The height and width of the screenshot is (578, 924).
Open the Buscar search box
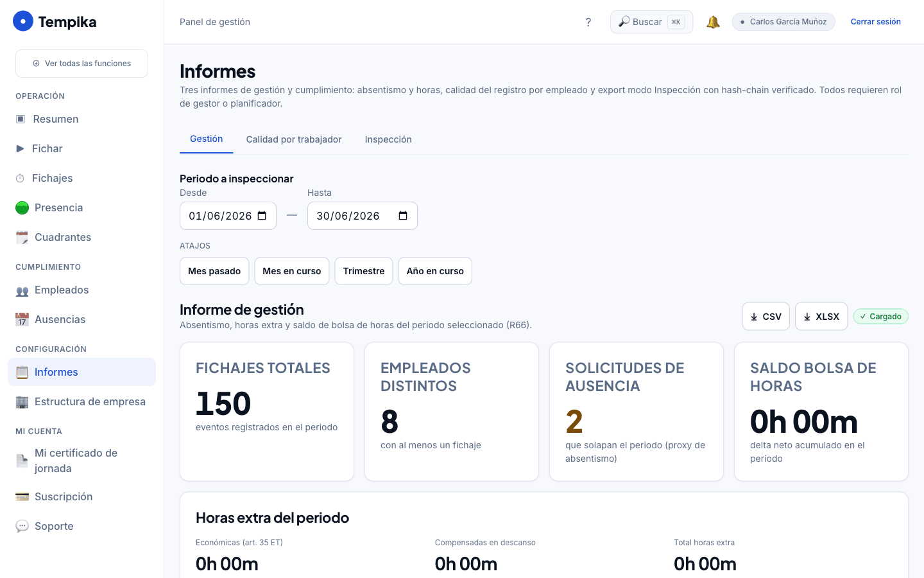point(651,22)
